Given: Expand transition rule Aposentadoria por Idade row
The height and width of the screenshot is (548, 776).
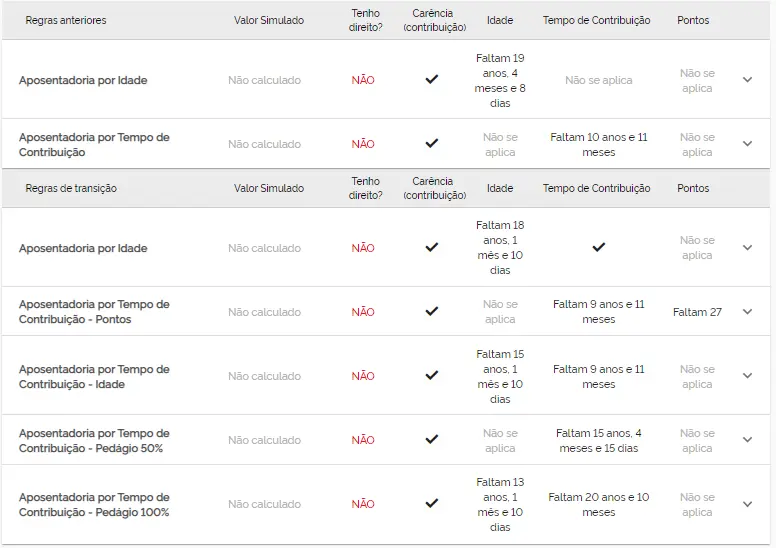Looking at the screenshot, I should click(x=747, y=248).
